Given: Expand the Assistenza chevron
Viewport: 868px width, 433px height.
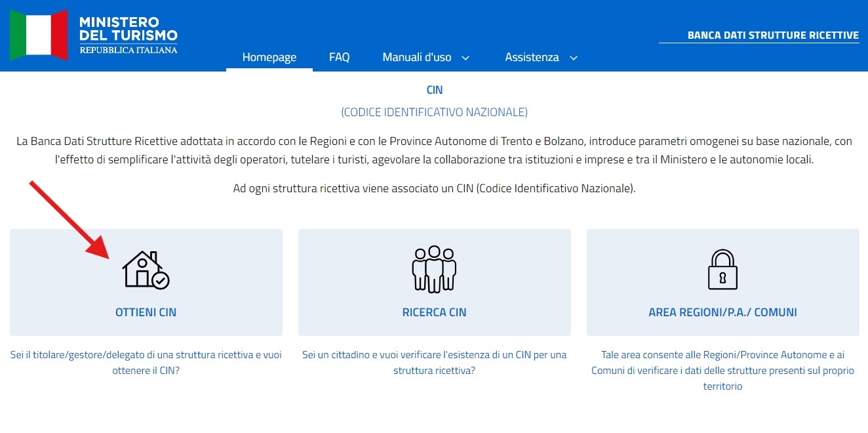Looking at the screenshot, I should 574,58.
